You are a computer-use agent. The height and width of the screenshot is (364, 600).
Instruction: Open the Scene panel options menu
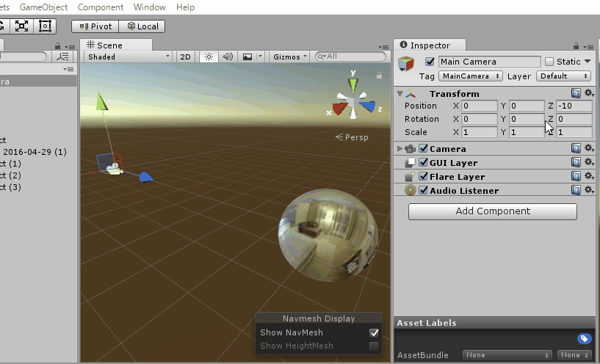tap(383, 47)
